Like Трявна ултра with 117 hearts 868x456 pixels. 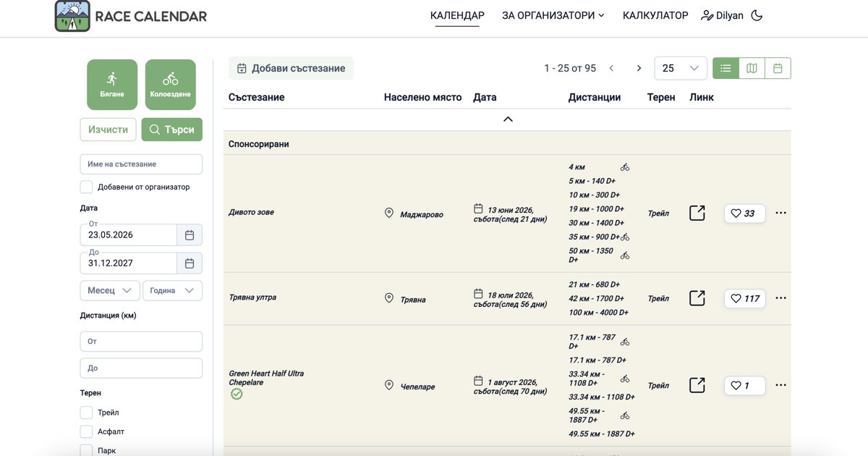pyautogui.click(x=744, y=298)
